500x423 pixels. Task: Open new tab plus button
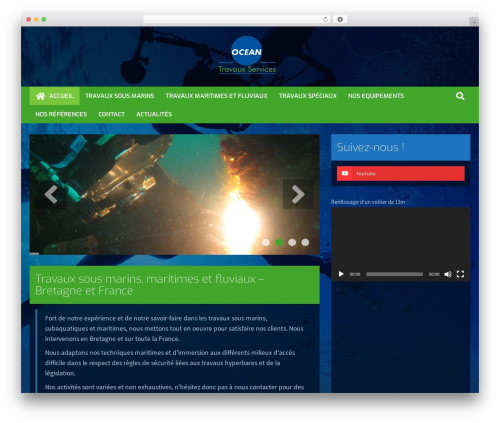474,22
